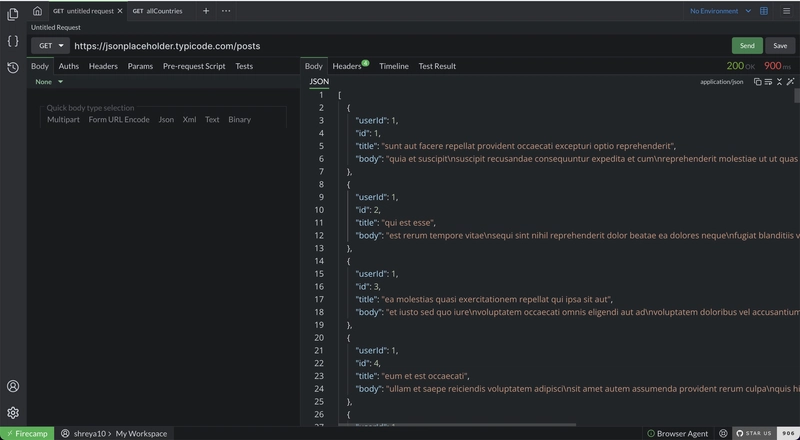
Task: Click line number 20 in gutter
Action: pyautogui.click(x=319, y=337)
